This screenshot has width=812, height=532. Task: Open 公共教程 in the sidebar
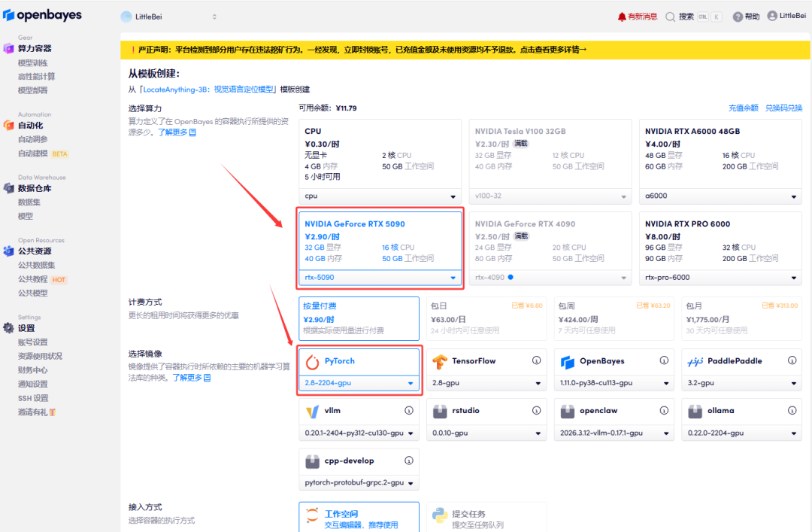click(x=32, y=279)
